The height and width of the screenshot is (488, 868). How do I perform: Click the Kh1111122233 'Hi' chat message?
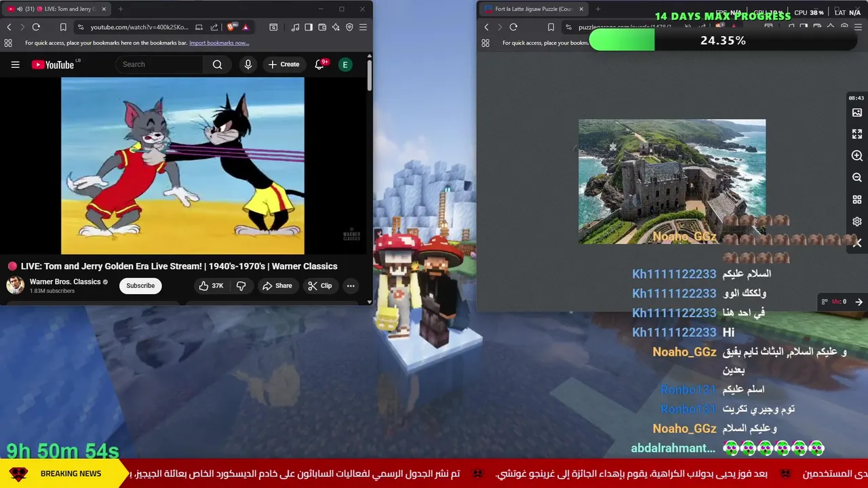(x=728, y=332)
